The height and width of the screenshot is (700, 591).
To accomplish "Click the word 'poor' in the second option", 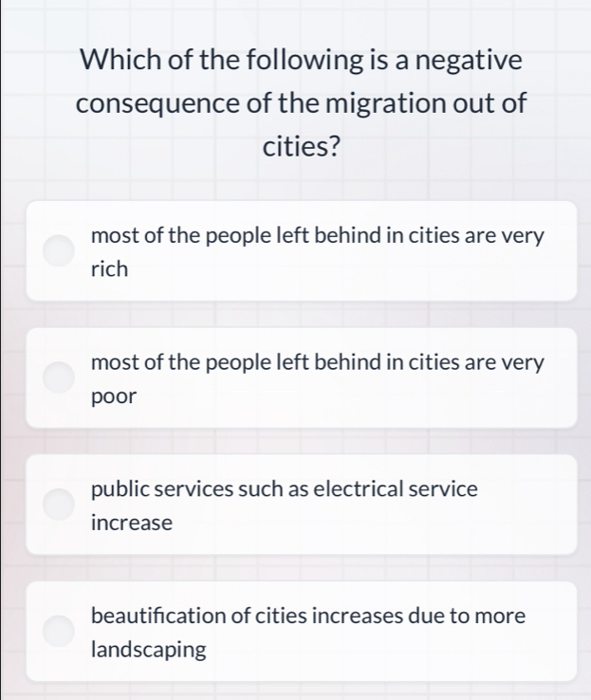I will (x=115, y=396).
